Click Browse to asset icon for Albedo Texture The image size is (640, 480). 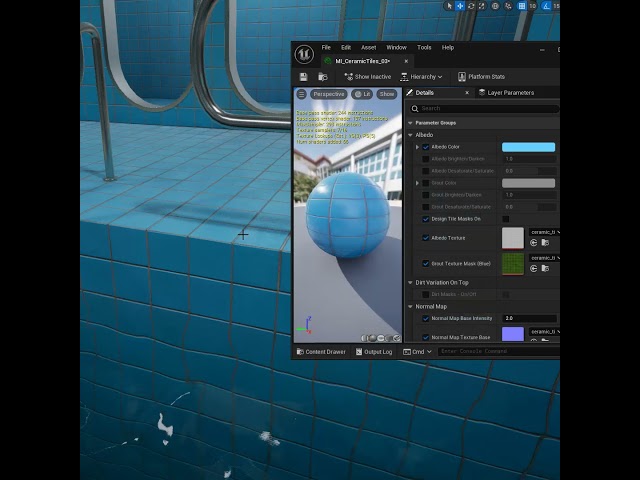545,243
